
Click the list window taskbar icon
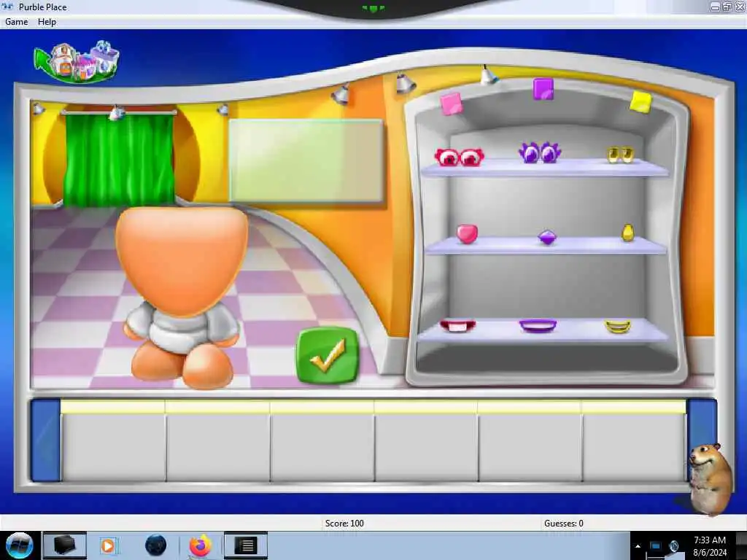[246, 545]
